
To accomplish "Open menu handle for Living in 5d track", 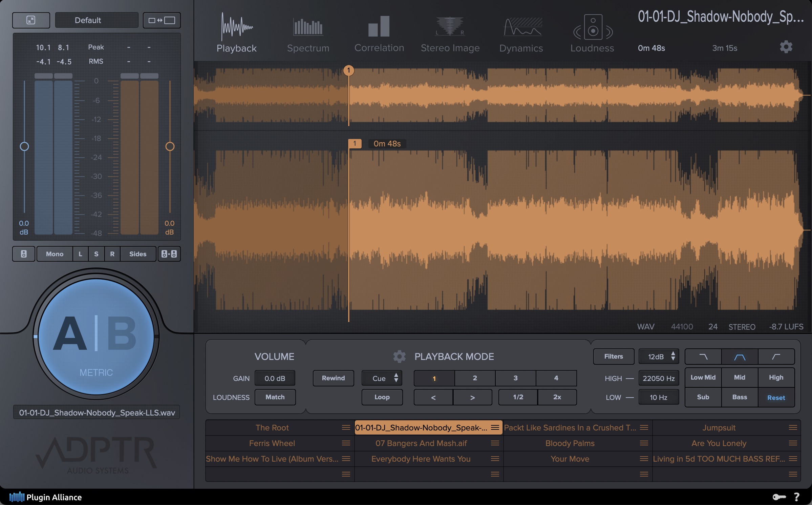I will pos(793,459).
